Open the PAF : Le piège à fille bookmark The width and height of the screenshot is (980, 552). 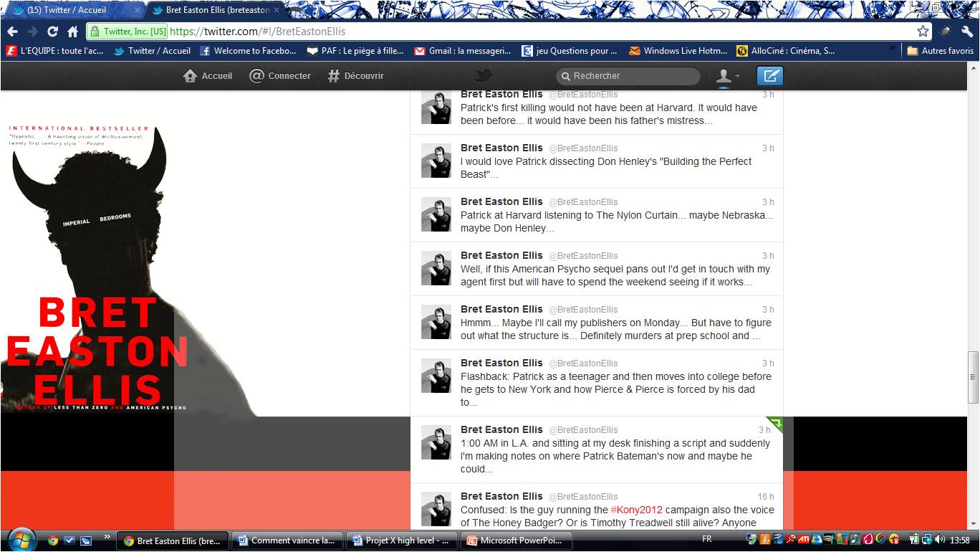[x=355, y=51]
